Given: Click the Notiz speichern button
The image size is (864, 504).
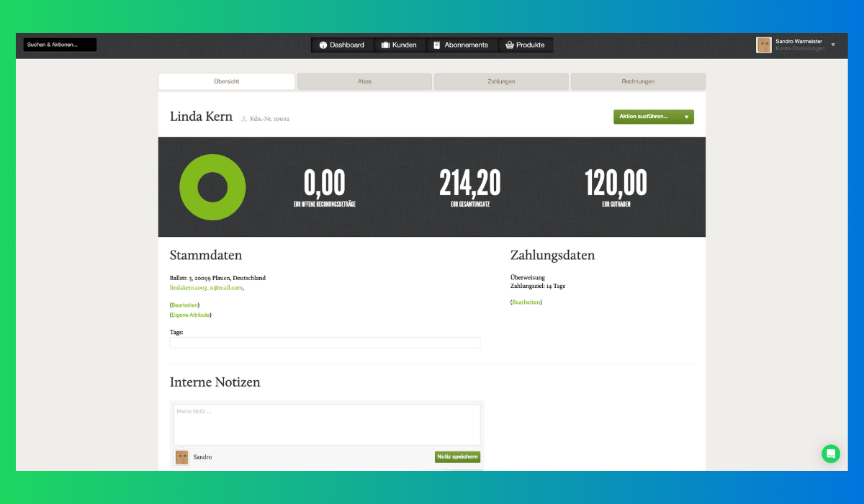Looking at the screenshot, I should click(x=457, y=456).
